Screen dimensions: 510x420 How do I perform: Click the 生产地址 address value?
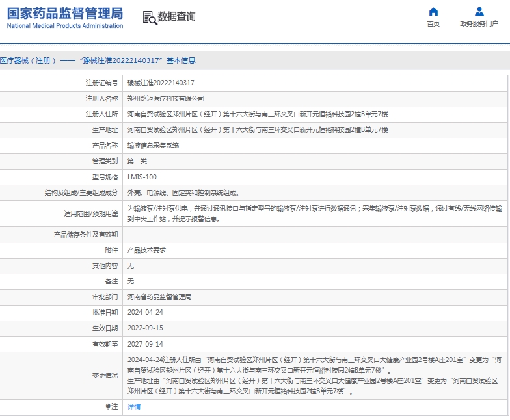(x=258, y=130)
